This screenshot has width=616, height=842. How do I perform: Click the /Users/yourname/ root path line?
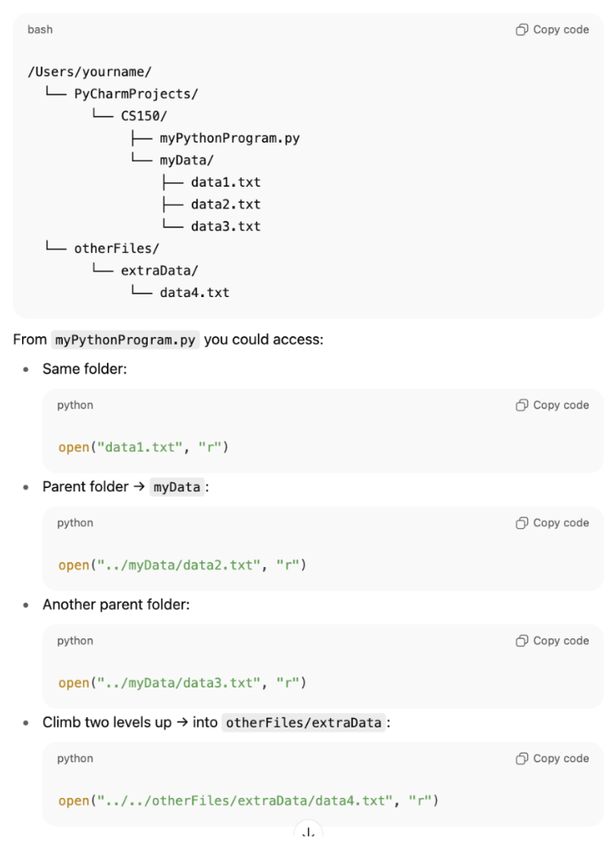click(x=89, y=72)
